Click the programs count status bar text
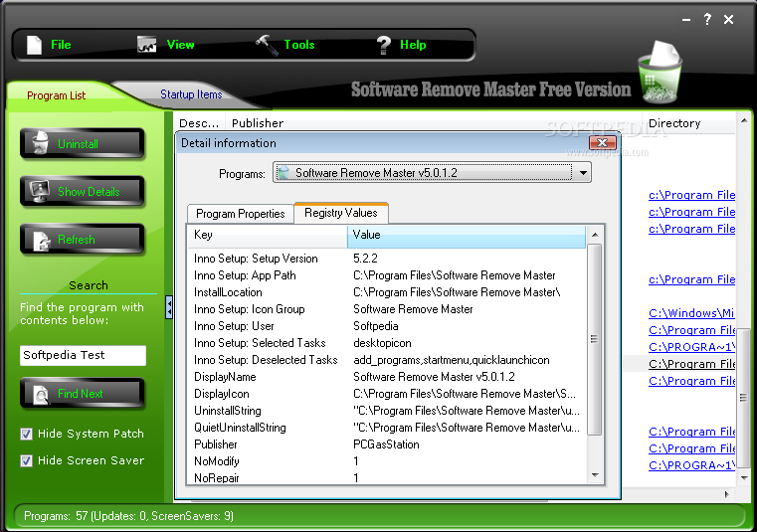The height and width of the screenshot is (532, 757). 128,516
